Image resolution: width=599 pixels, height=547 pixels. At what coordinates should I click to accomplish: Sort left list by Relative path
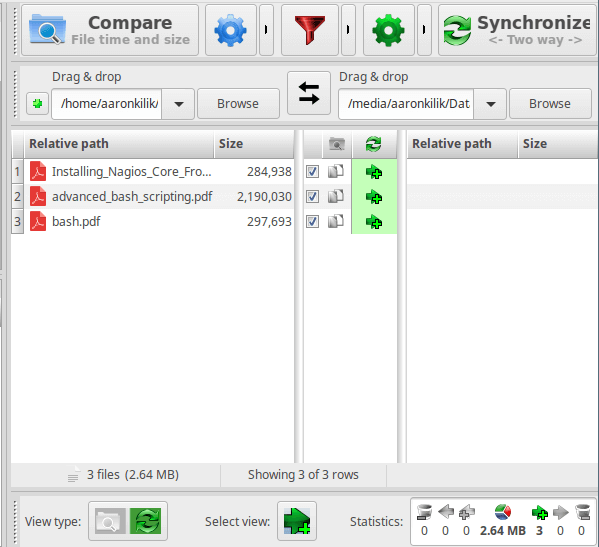118,144
